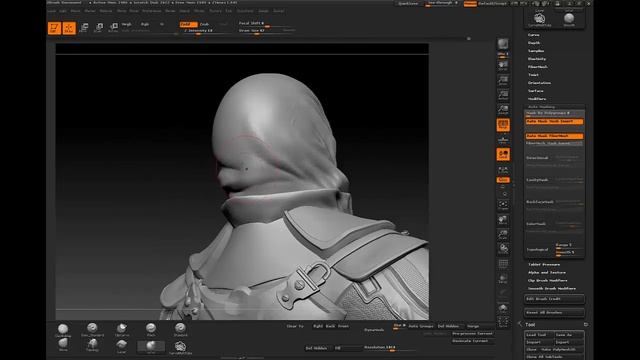Pick the ClayBuildup brush icon

(62, 330)
